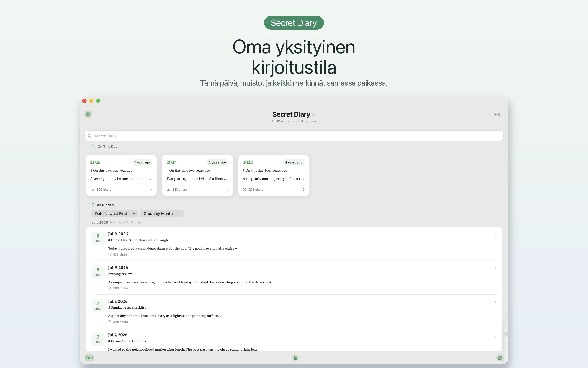Click the Secret Diary green pill label
The image size is (588, 368).
click(294, 23)
